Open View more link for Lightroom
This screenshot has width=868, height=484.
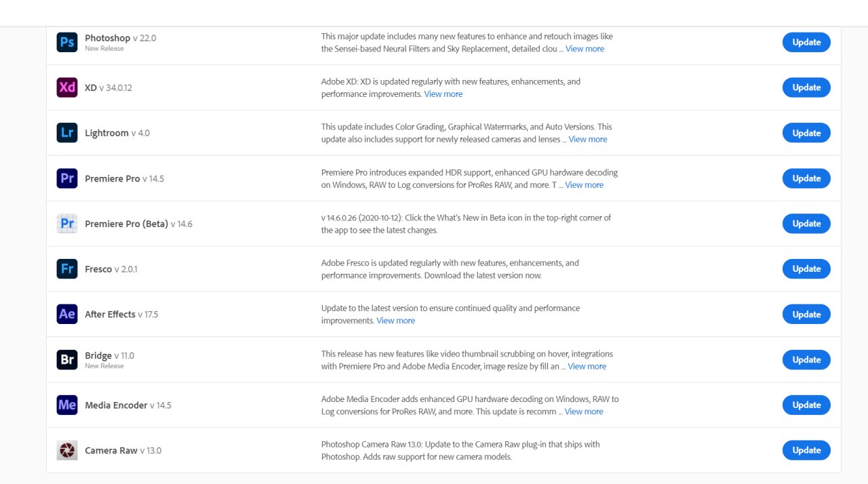pos(588,139)
